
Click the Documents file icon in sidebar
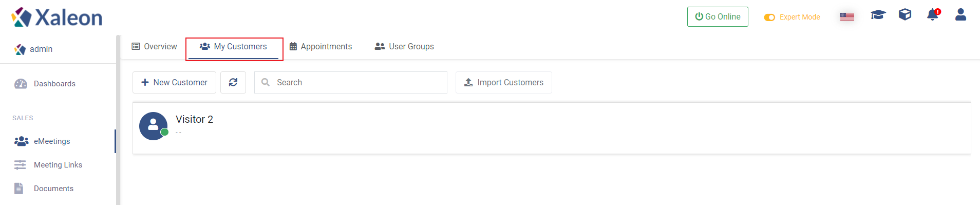[x=19, y=189]
